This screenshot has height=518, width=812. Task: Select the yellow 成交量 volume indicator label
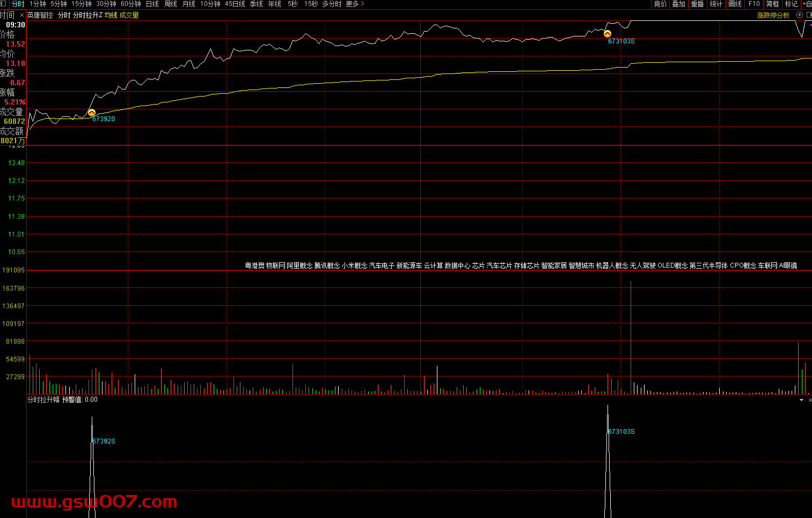(x=129, y=15)
